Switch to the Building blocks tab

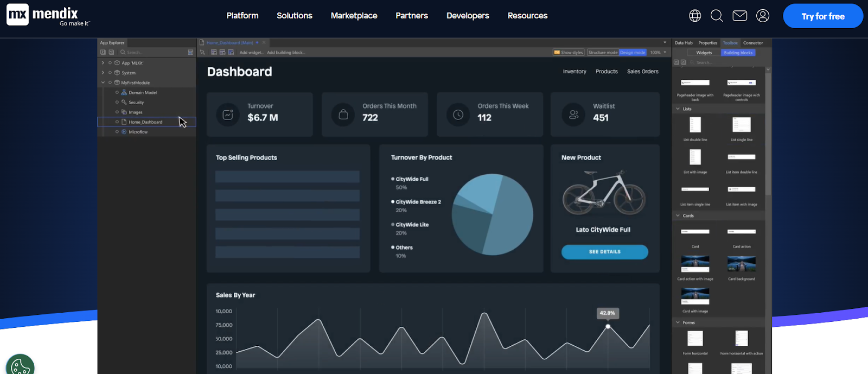(738, 53)
